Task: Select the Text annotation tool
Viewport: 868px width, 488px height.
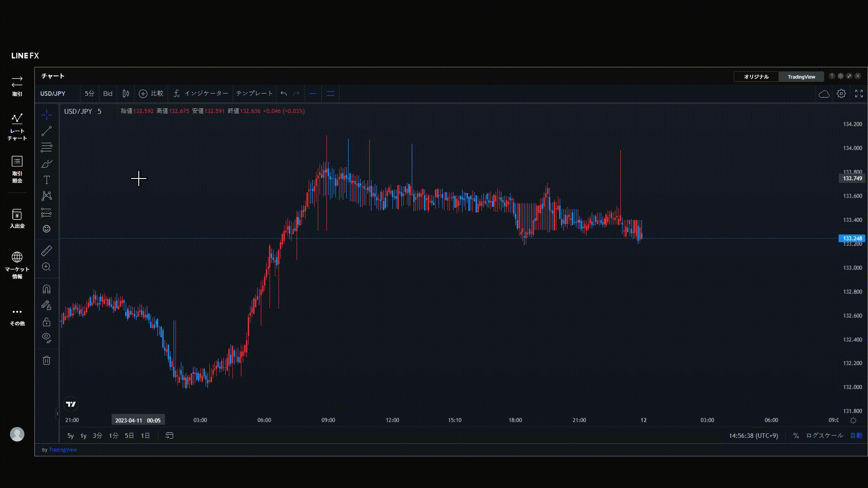Action: 47,180
